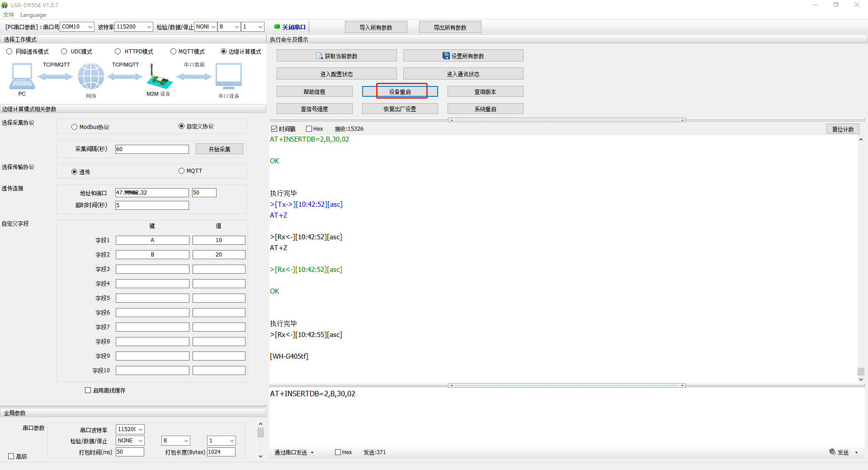Image resolution: width=868 pixels, height=470 pixels.
Task: Click the 采集间隔 interval input field
Action: (152, 149)
